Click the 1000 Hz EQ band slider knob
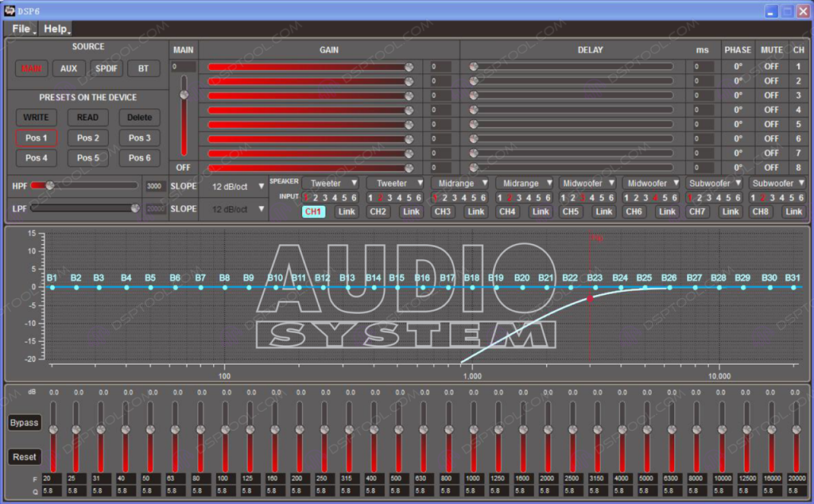The image size is (814, 504). pos(474,430)
